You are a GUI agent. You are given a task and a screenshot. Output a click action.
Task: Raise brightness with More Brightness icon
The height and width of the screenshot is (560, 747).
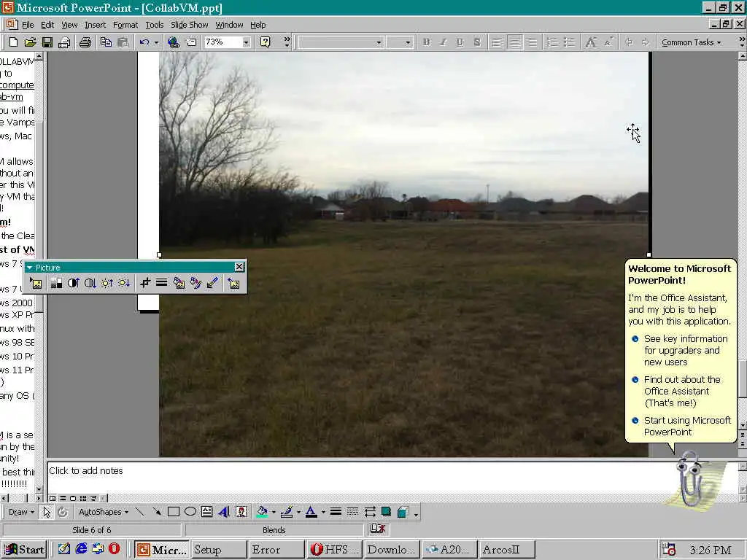click(107, 284)
